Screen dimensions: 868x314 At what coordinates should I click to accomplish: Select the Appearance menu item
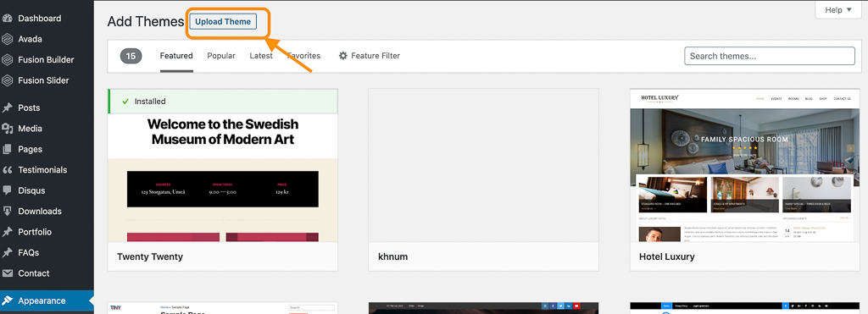point(47,300)
